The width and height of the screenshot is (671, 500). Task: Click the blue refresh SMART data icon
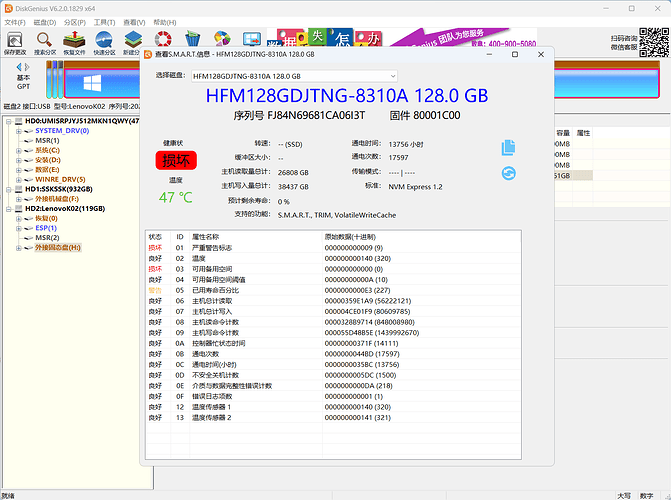coord(508,173)
